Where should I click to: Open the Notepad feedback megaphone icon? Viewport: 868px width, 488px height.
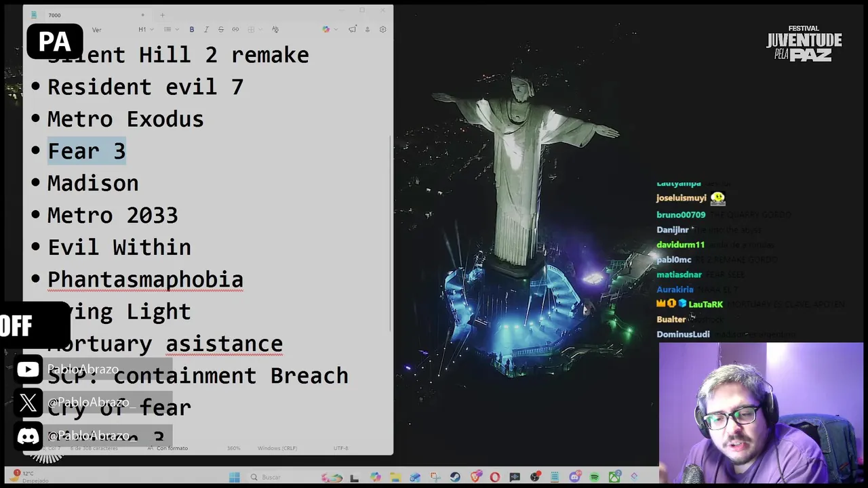353,29
